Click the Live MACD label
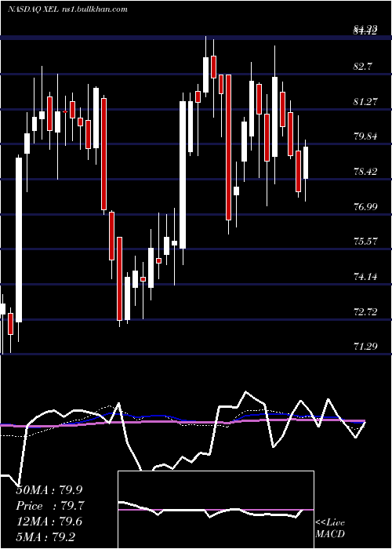 point(330,528)
